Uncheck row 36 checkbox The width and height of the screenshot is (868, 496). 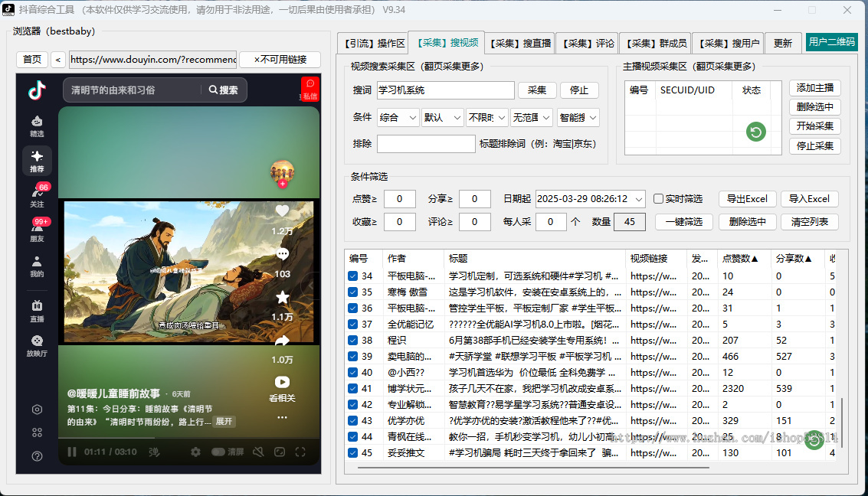click(x=352, y=308)
